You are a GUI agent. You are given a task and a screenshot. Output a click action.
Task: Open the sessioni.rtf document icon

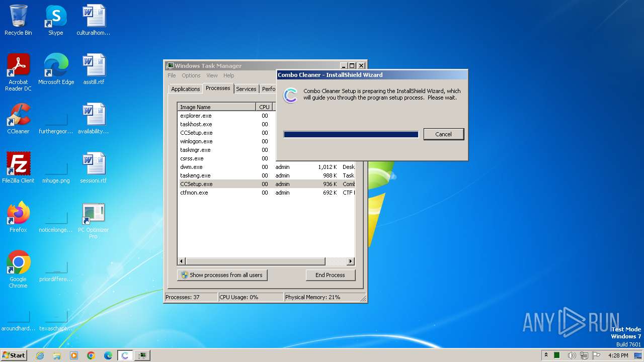click(x=94, y=168)
